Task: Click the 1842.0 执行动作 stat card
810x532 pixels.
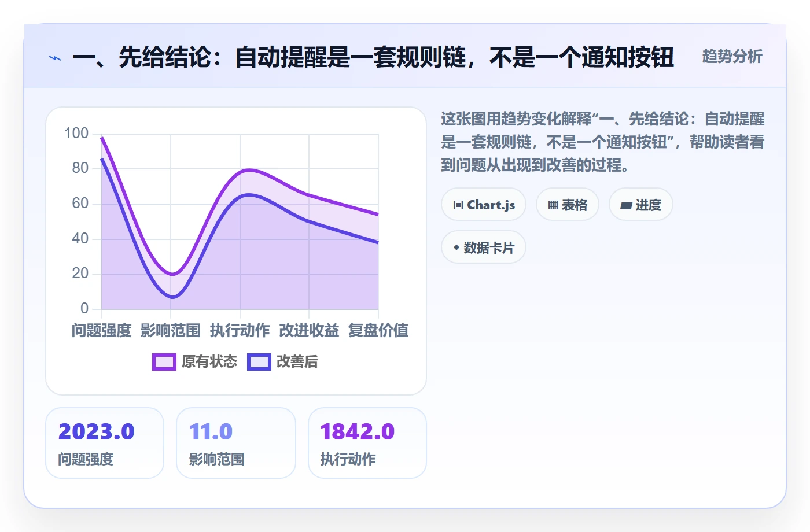Action: tap(367, 443)
